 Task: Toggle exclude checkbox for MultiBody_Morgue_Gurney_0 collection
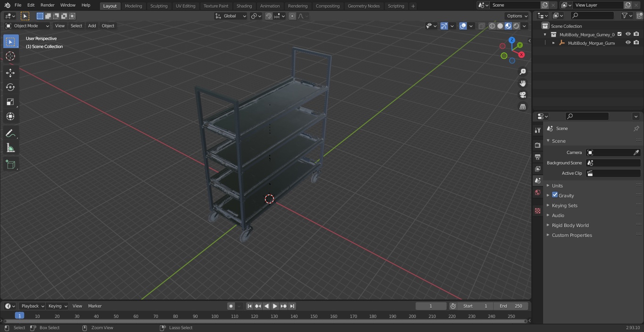619,34
